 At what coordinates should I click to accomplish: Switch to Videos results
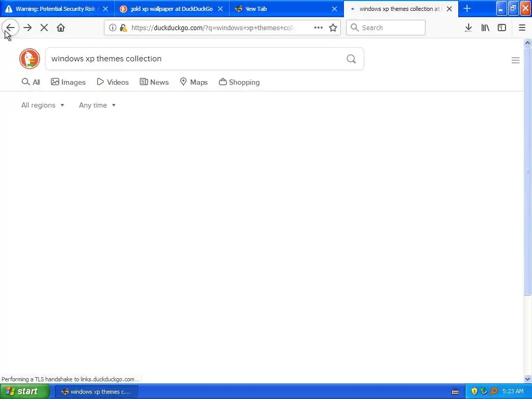113,82
